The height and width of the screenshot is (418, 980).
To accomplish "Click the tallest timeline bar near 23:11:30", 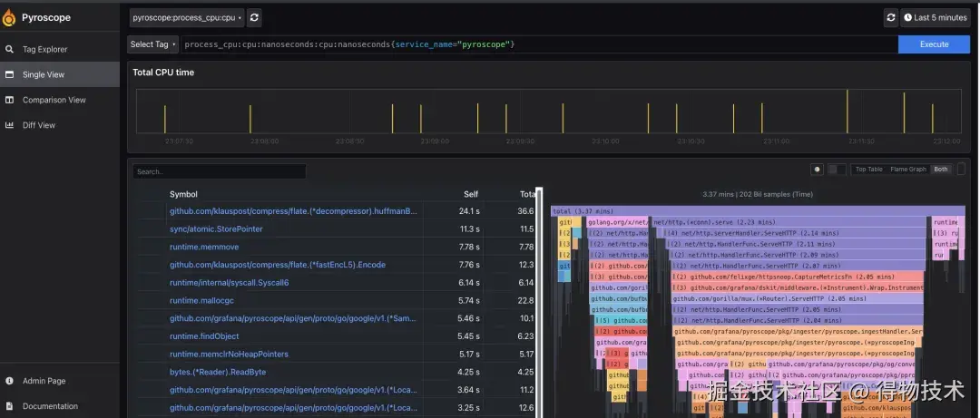I will click(848, 112).
